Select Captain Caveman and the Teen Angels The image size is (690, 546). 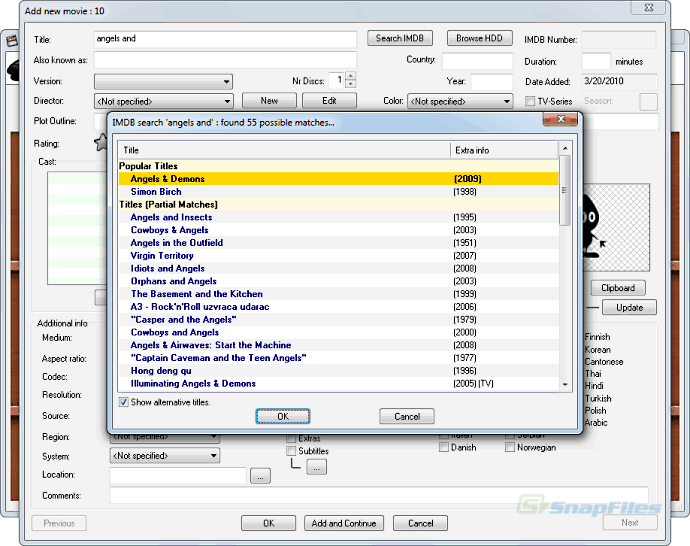pos(338,358)
